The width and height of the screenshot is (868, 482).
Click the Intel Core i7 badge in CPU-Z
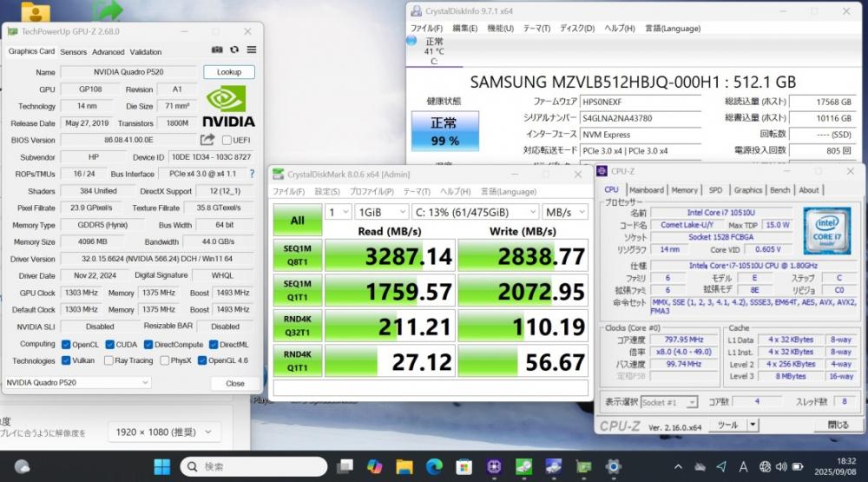click(x=827, y=230)
